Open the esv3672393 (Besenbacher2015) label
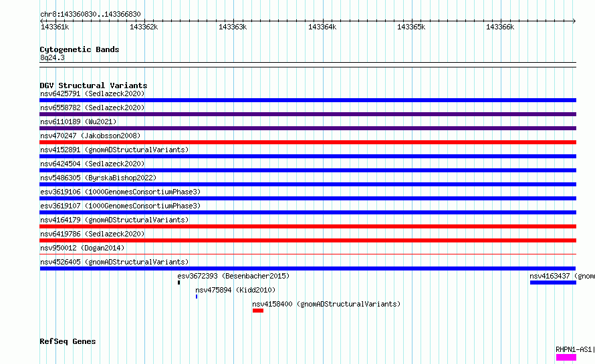595x364 pixels. tap(233, 276)
